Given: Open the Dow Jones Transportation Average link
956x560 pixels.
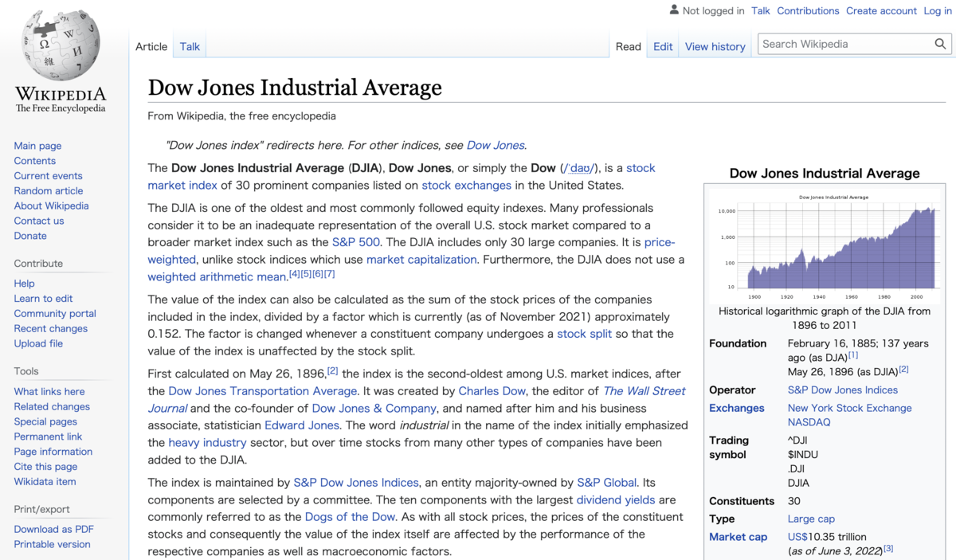Looking at the screenshot, I should coord(263,391).
